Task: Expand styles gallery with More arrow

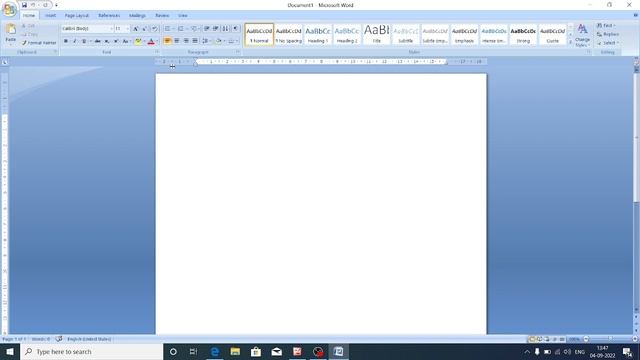Action: click(x=571, y=42)
